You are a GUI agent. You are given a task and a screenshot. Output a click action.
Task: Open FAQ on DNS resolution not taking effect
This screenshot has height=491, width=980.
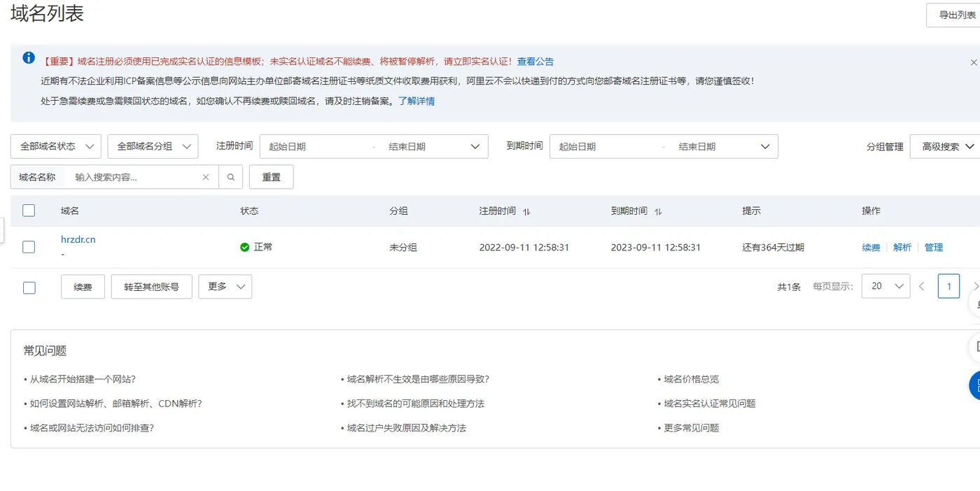pyautogui.click(x=418, y=379)
